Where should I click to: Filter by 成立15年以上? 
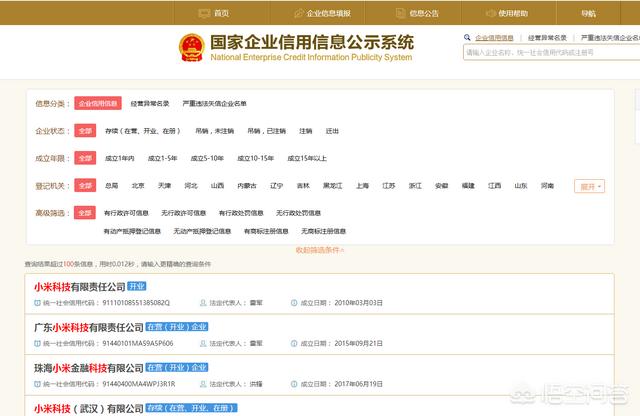point(307,158)
